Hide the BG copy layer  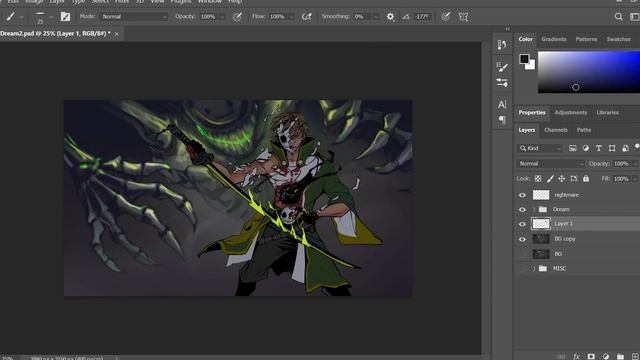click(522, 239)
